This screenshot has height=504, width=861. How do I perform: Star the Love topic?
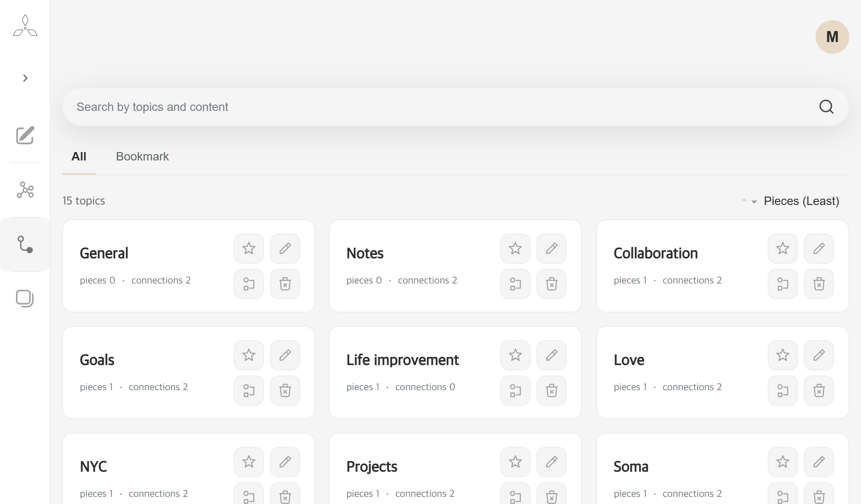click(x=782, y=355)
